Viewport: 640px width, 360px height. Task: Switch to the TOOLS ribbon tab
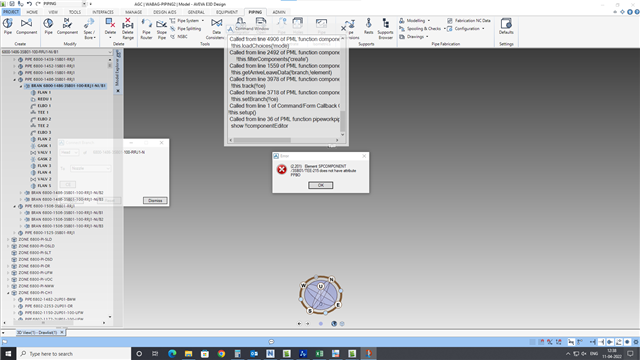click(x=75, y=12)
